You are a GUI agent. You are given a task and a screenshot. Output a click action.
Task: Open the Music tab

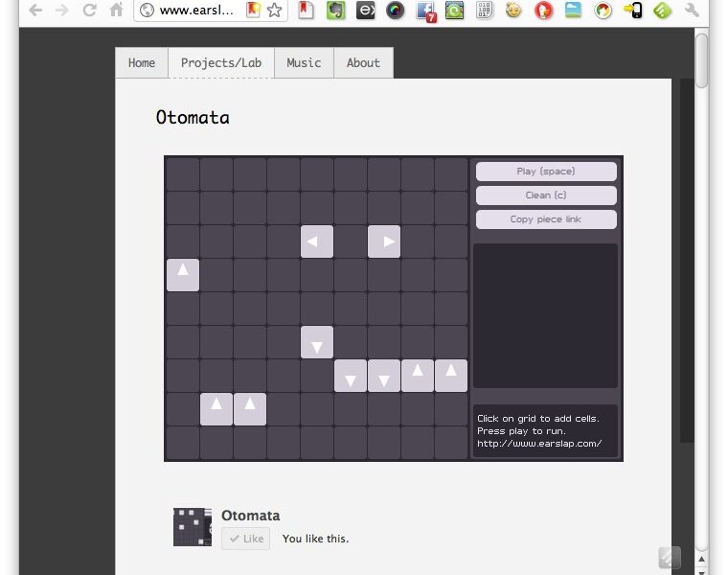[x=304, y=63]
